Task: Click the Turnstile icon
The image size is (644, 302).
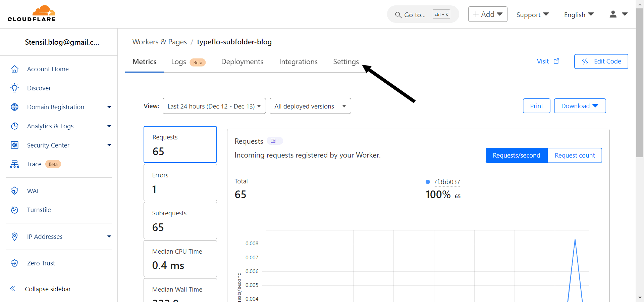Action: 14,210
